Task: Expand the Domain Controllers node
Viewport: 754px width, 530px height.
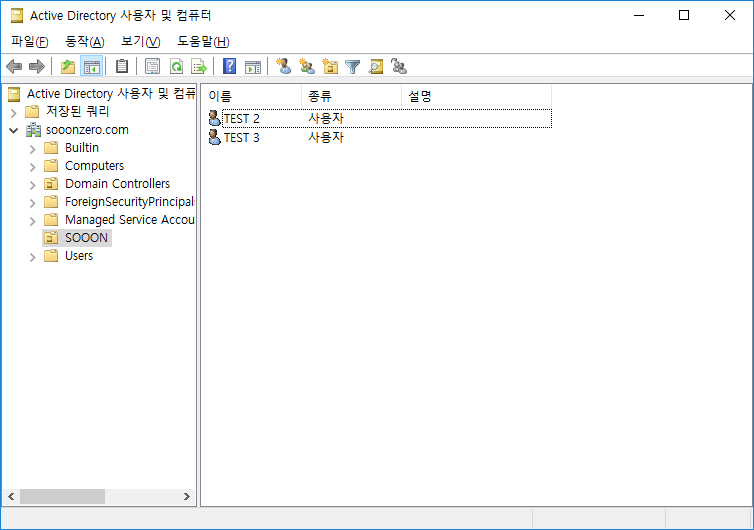Action: pos(32,185)
